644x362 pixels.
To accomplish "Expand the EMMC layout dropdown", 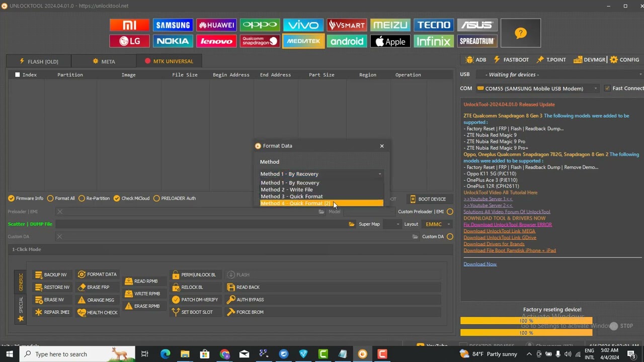I will [x=437, y=224].
